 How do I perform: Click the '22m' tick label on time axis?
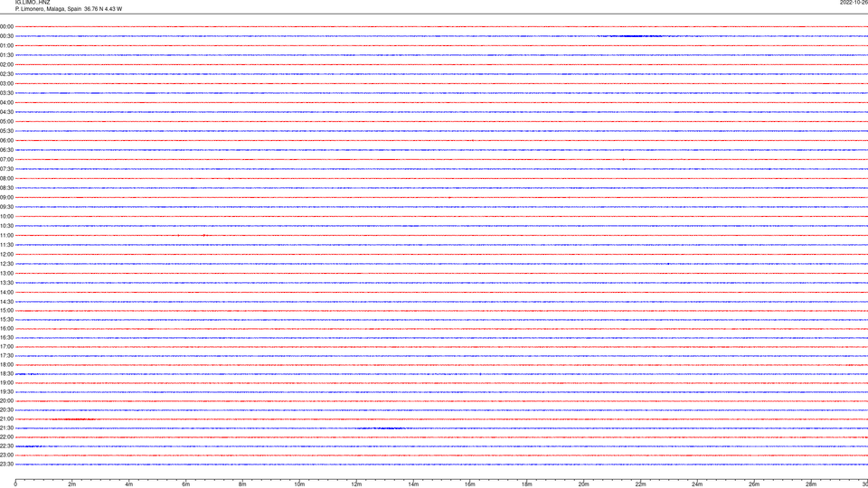click(x=640, y=484)
